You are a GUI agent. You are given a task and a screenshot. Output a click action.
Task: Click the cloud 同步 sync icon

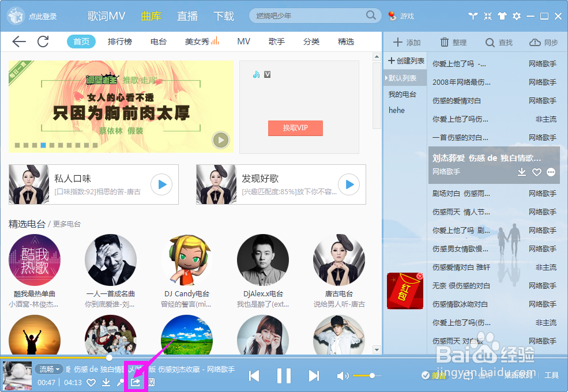click(x=535, y=43)
